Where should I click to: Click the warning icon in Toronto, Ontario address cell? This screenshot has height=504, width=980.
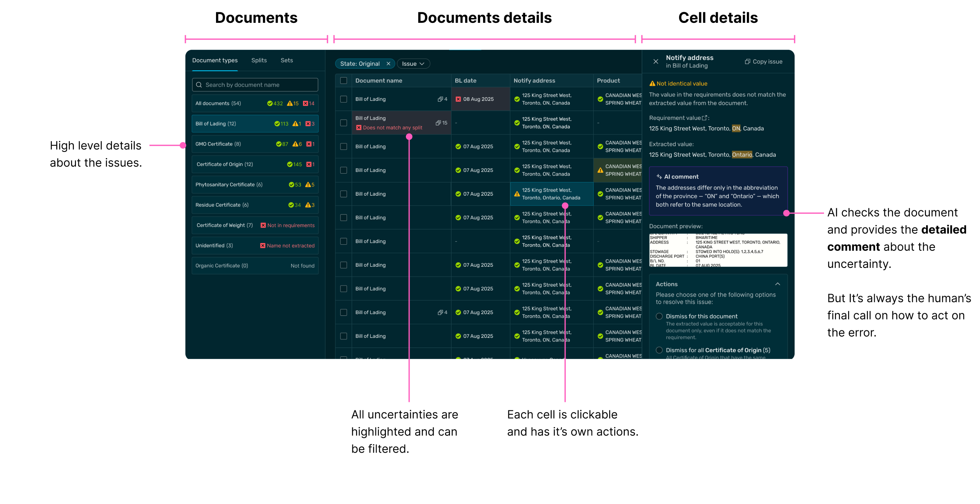click(517, 194)
